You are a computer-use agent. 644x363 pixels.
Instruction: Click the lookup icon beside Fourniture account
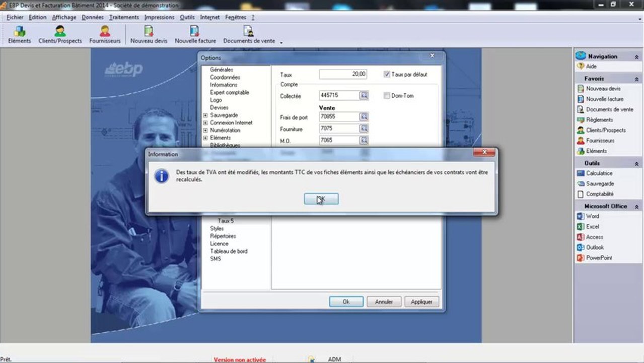(364, 129)
